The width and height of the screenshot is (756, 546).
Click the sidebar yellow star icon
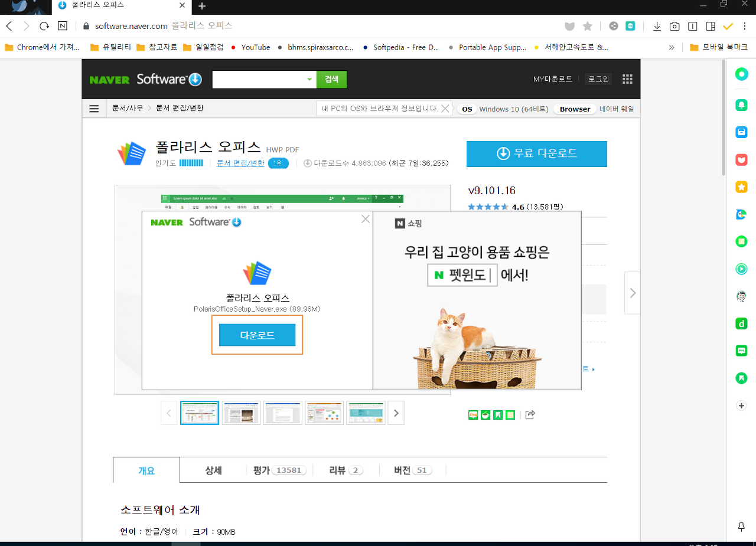(741, 187)
